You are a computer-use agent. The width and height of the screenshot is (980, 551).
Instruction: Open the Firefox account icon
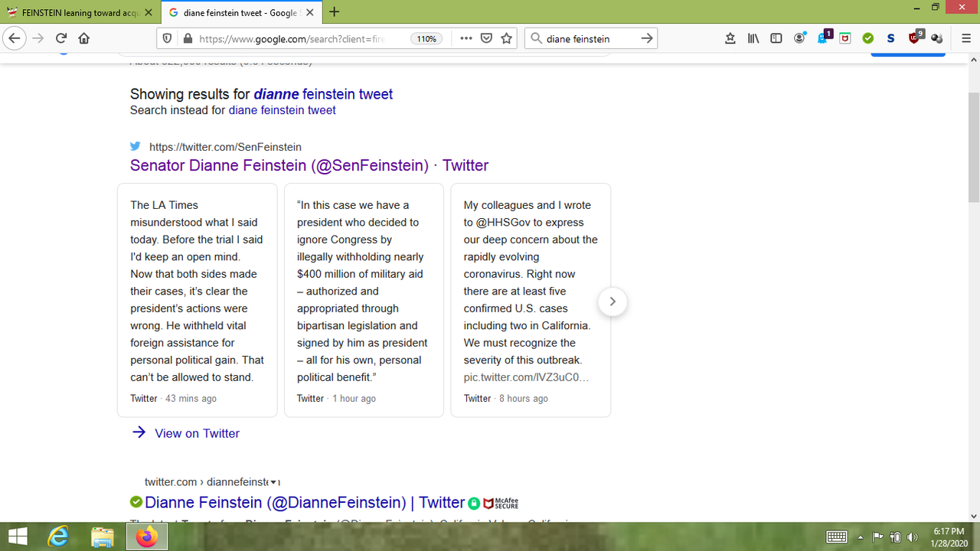[x=799, y=38]
